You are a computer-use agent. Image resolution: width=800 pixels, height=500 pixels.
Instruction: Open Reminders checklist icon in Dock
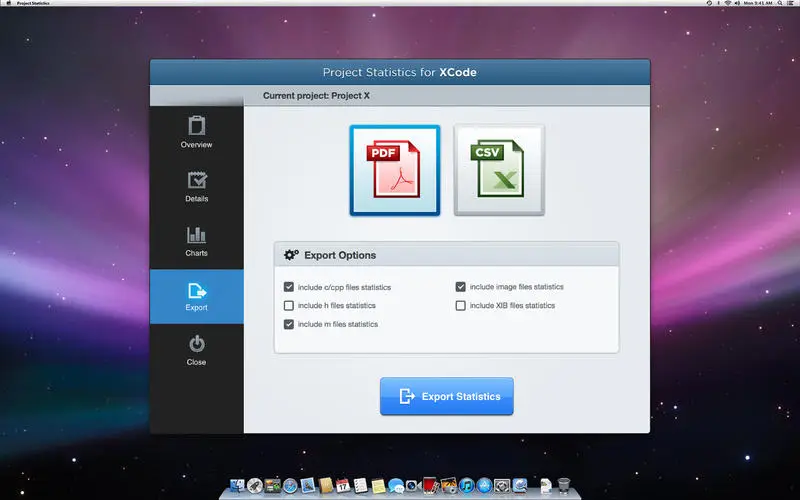tap(361, 485)
